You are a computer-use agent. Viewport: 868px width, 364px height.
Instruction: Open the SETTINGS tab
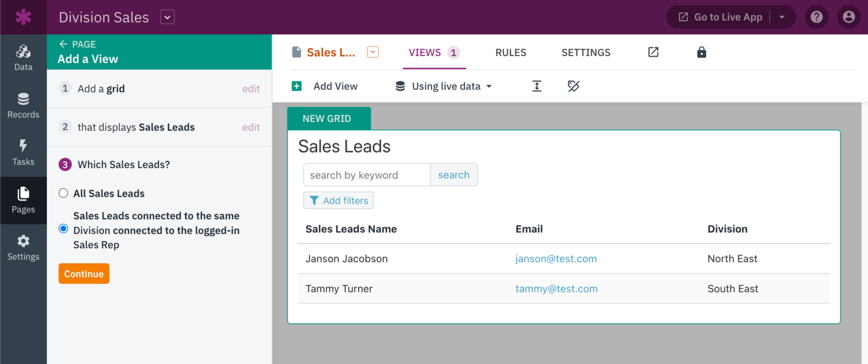click(x=586, y=53)
